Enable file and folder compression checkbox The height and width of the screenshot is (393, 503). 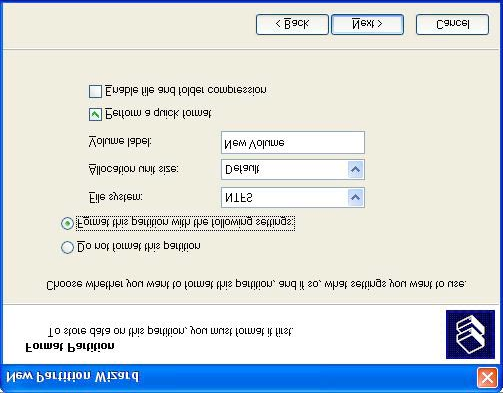pos(95,91)
